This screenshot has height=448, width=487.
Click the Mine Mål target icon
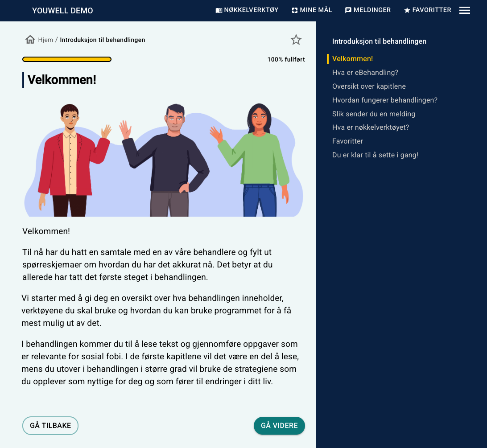(x=295, y=11)
